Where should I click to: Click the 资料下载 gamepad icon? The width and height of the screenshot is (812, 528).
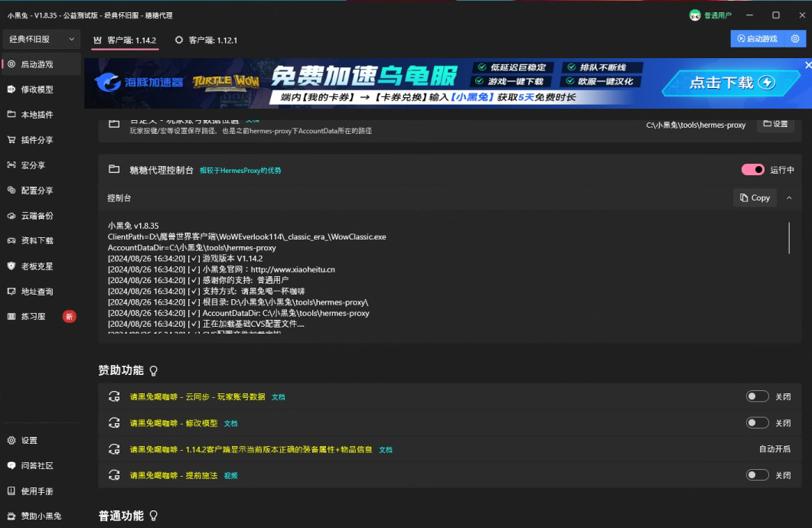point(11,241)
